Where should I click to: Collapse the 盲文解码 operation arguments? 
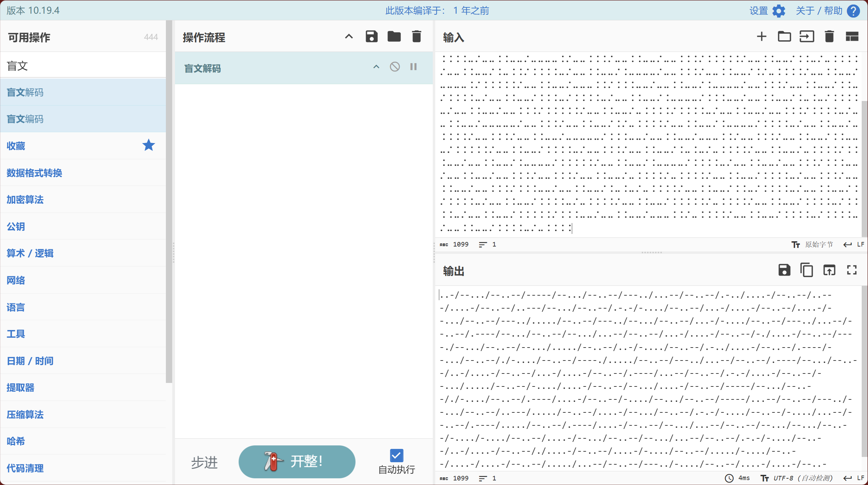pos(376,67)
